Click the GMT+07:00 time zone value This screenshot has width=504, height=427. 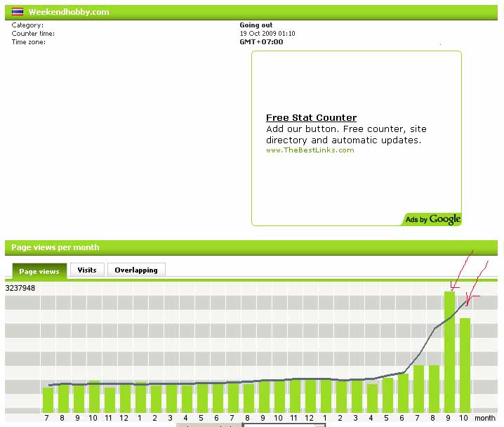pos(261,41)
